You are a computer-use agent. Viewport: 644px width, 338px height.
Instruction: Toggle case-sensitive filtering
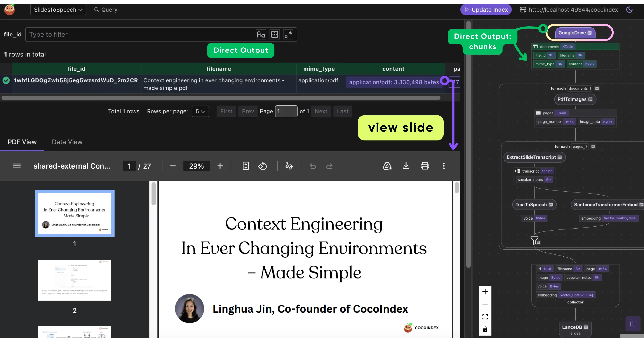(x=260, y=34)
